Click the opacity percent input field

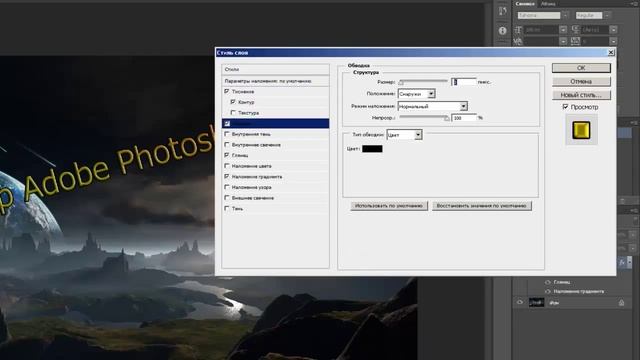click(x=464, y=118)
